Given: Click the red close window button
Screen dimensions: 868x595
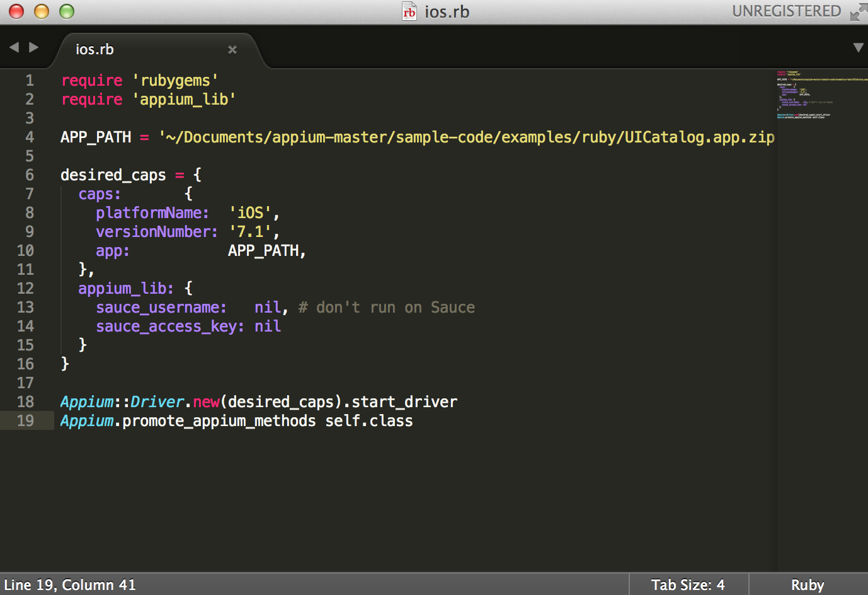Looking at the screenshot, I should click(x=16, y=11).
